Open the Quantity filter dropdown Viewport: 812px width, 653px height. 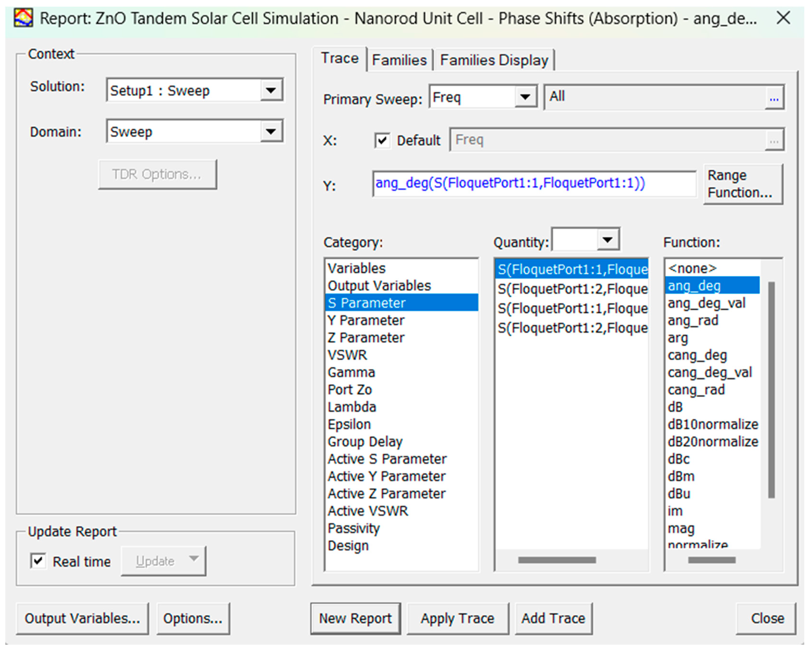click(x=607, y=240)
